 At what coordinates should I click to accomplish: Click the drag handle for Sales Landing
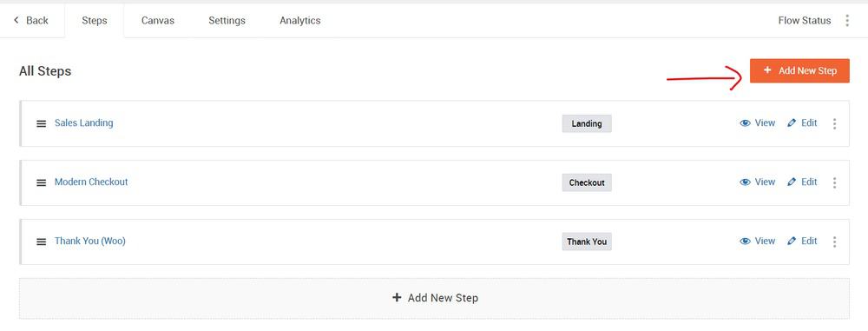point(41,123)
